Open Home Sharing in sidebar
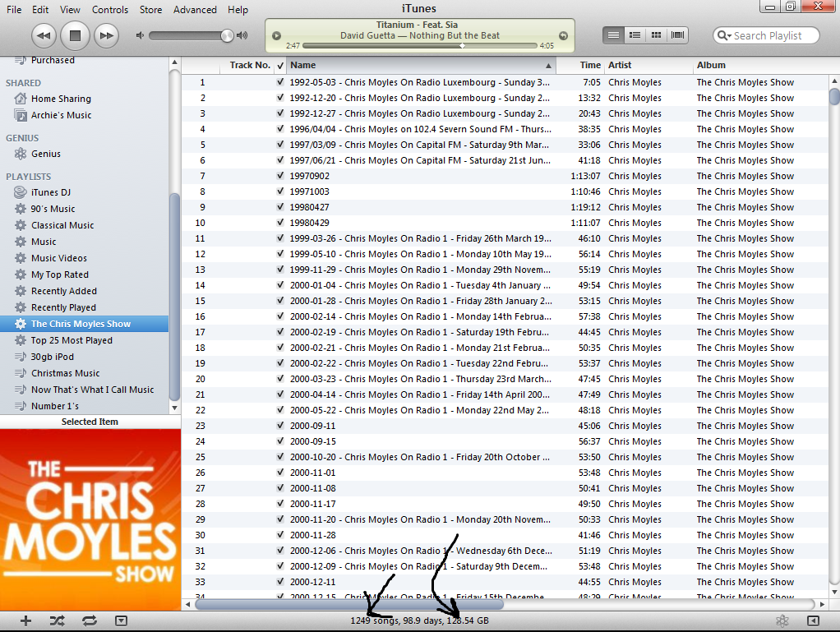The width and height of the screenshot is (840, 632). click(61, 99)
